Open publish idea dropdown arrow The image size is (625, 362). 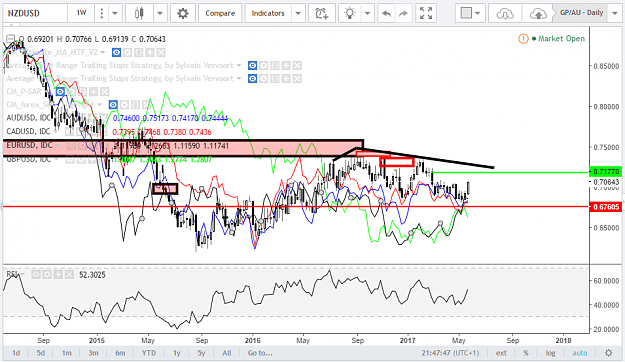[x=367, y=13]
